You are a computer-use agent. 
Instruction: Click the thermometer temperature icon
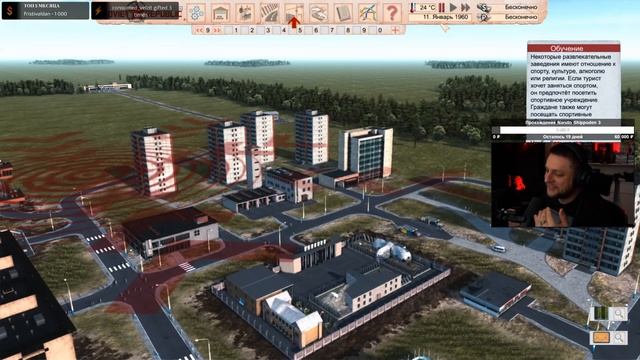413,7
